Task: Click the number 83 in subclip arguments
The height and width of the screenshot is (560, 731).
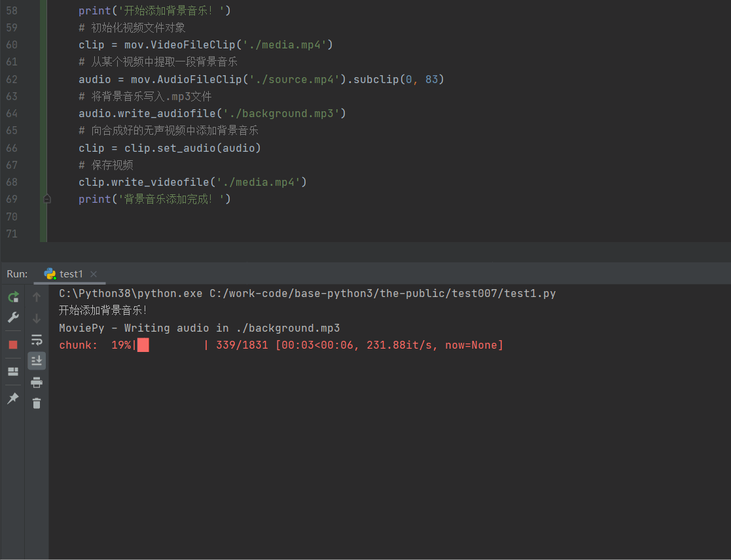Action: (432, 79)
